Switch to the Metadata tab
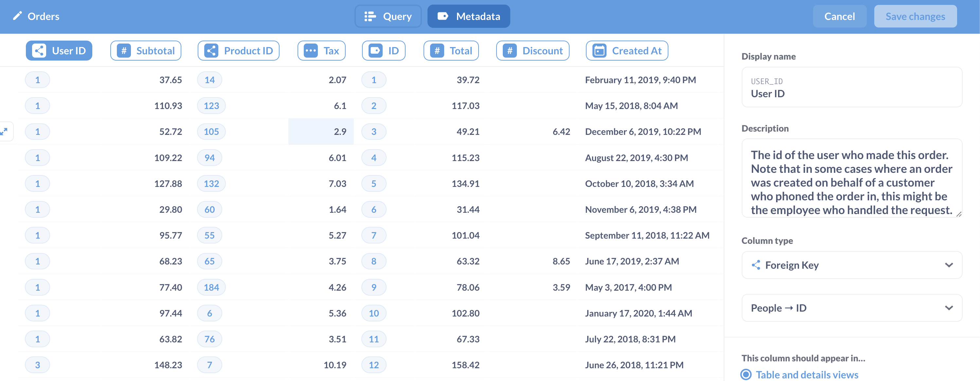This screenshot has height=381, width=980. 469,16
